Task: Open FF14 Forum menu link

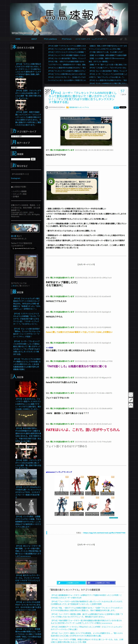Action: tap(67, 39)
